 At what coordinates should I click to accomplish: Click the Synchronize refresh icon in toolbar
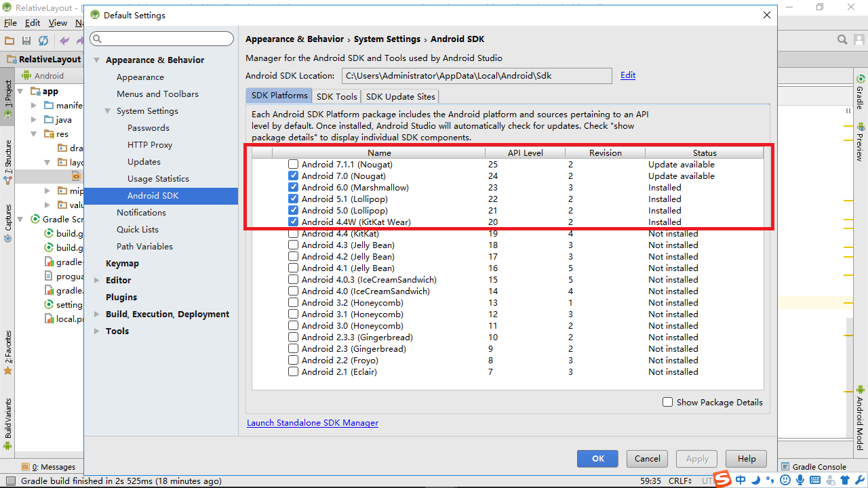43,41
